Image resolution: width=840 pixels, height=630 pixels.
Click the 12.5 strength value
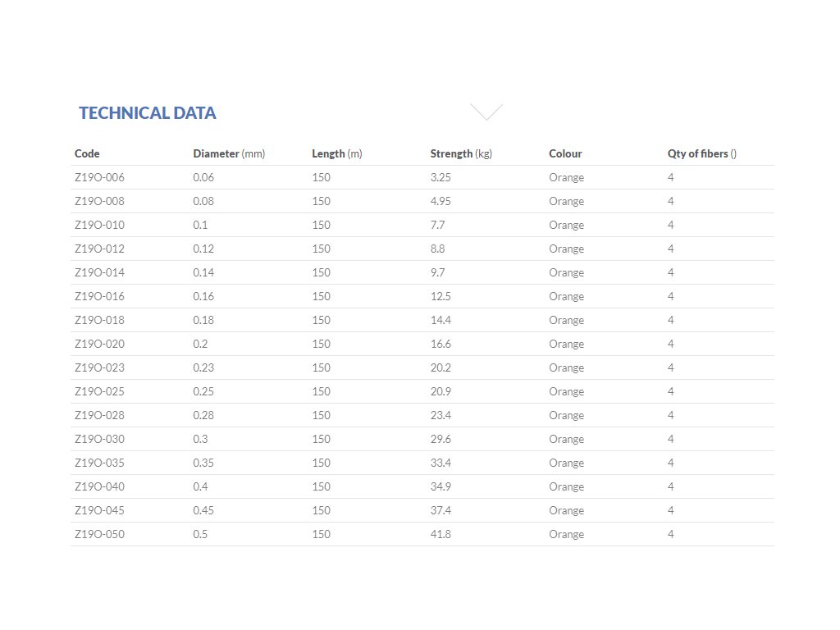[441, 296]
